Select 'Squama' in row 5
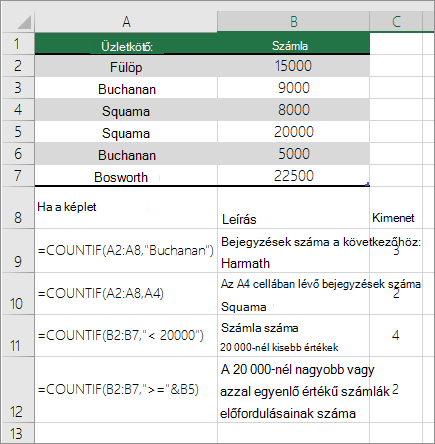The width and height of the screenshot is (435, 444). (x=126, y=132)
